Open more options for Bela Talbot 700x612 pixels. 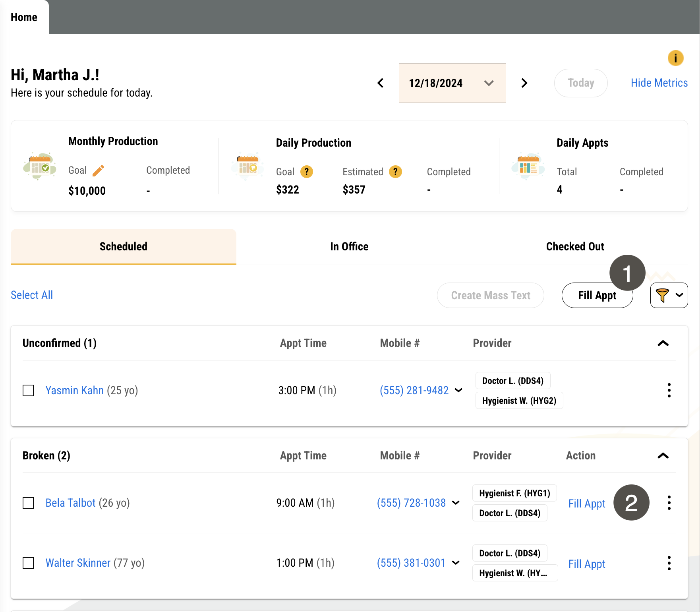pos(669,503)
